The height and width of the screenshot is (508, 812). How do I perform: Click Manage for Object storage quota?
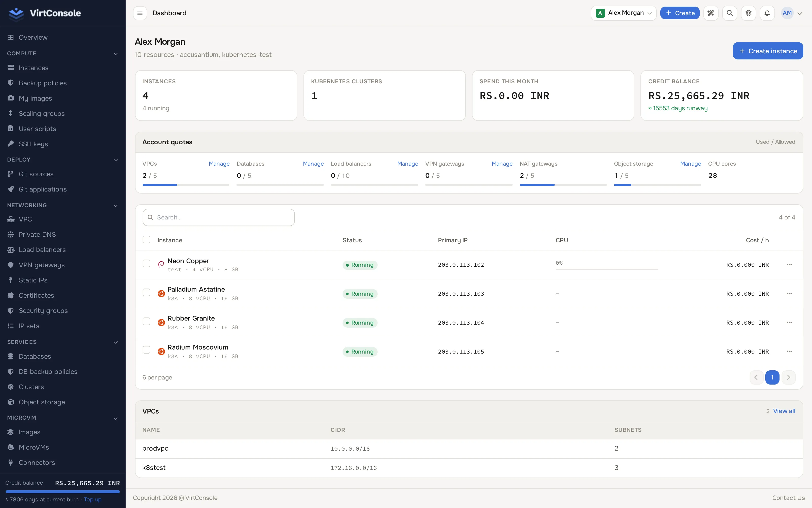[x=690, y=164]
